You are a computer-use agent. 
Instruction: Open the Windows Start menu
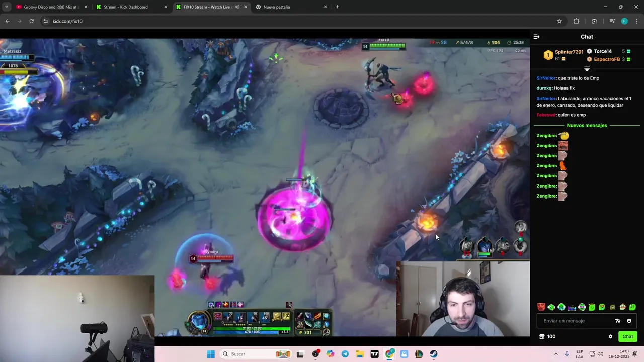tap(211, 354)
